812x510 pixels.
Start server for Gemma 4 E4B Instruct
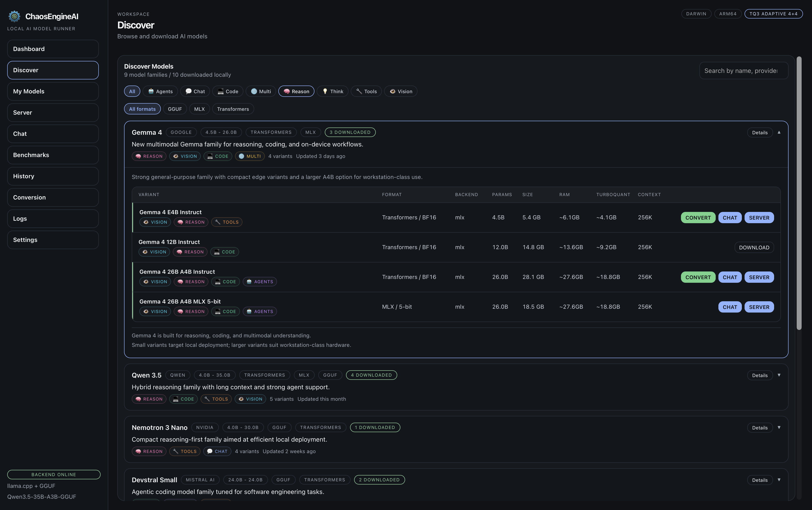[759, 218]
